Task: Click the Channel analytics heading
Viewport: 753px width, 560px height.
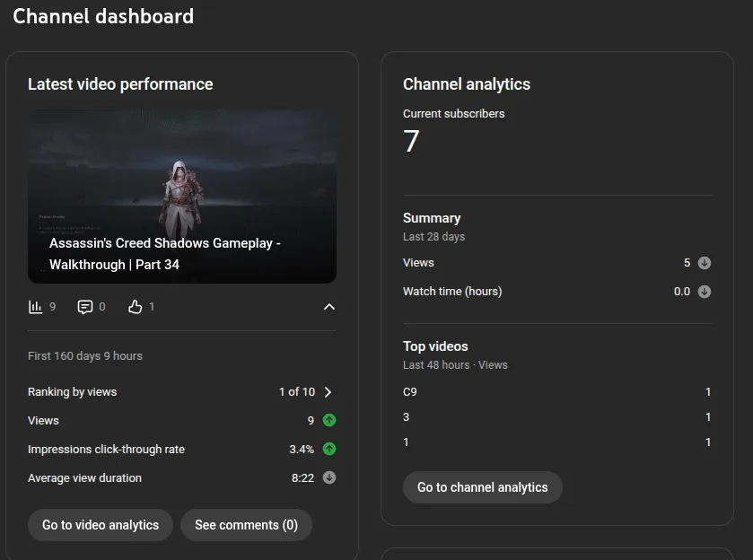Action: point(467,84)
